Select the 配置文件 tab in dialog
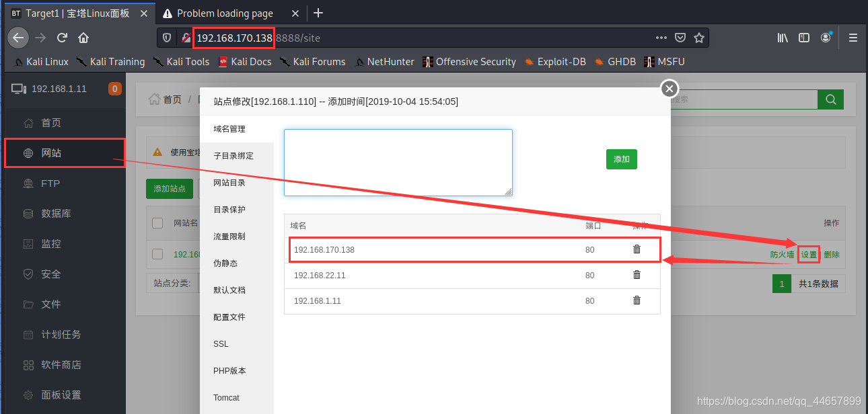This screenshot has width=868, height=414. 237,317
